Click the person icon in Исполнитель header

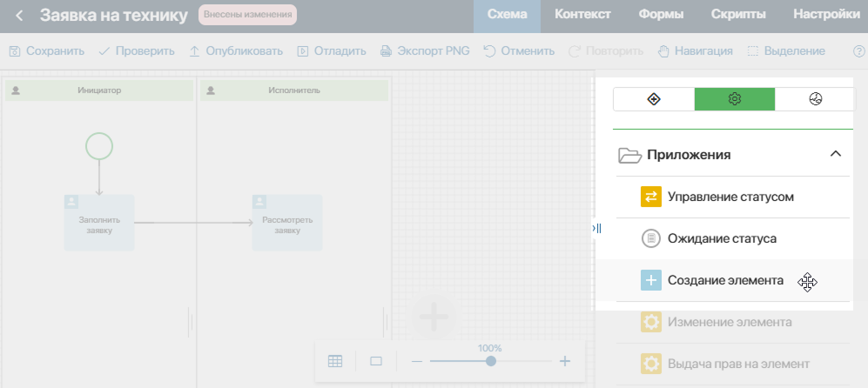click(211, 90)
